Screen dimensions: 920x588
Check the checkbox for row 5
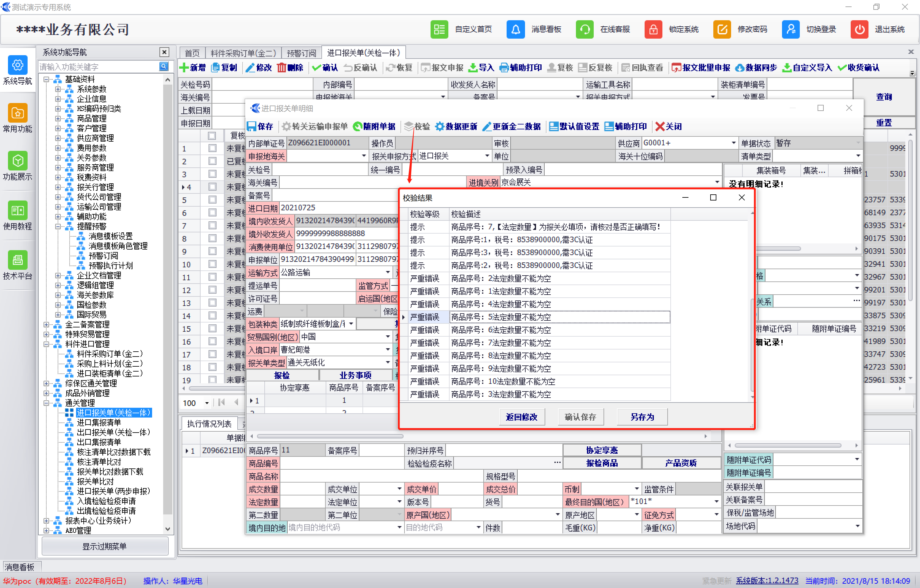(213, 200)
